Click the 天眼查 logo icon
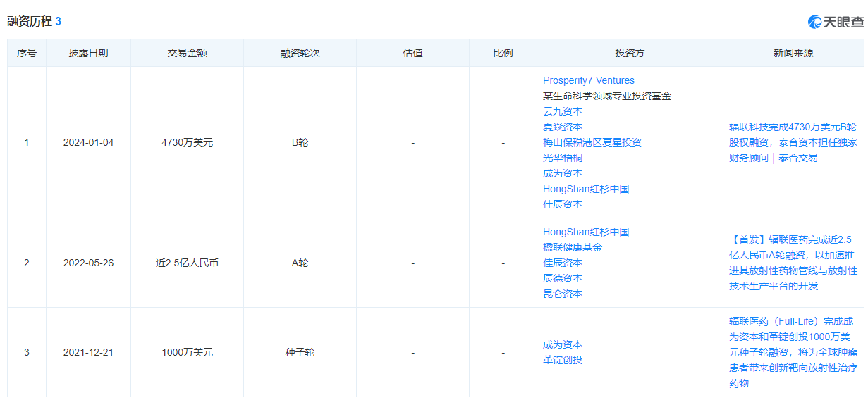The height and width of the screenshot is (405, 868). pos(815,22)
